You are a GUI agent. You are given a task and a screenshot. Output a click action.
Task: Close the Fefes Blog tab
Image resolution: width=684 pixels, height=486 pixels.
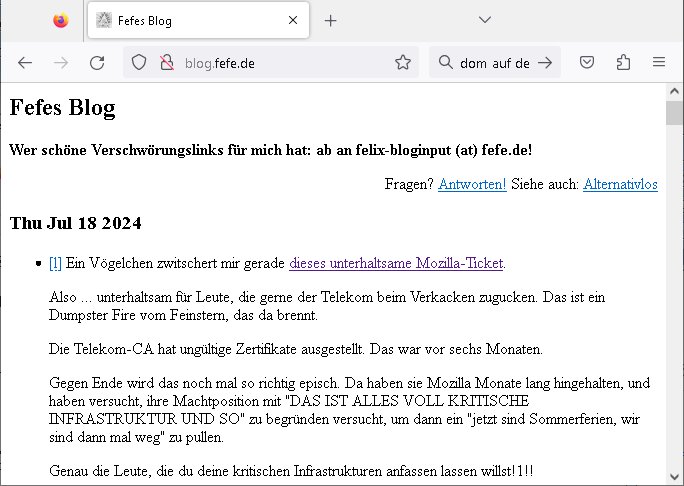[293, 20]
